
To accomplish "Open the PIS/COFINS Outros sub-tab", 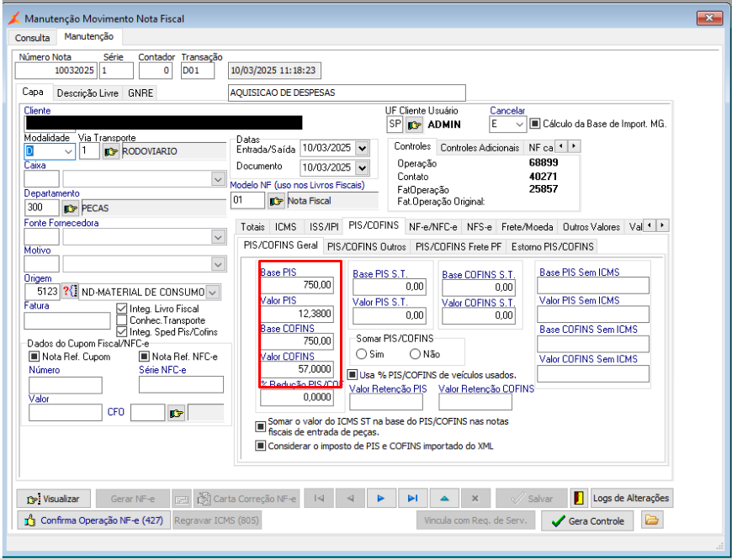I will [x=367, y=246].
